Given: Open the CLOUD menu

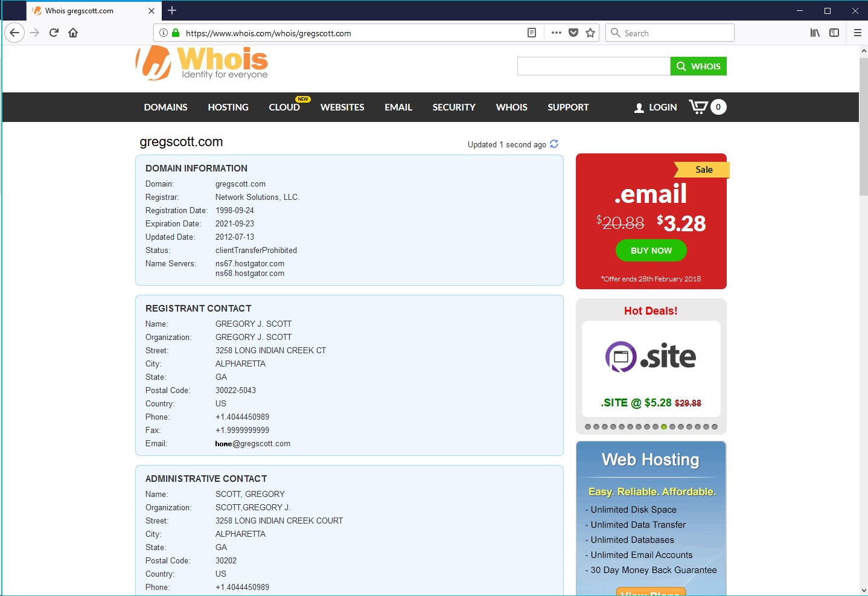Looking at the screenshot, I should (284, 107).
